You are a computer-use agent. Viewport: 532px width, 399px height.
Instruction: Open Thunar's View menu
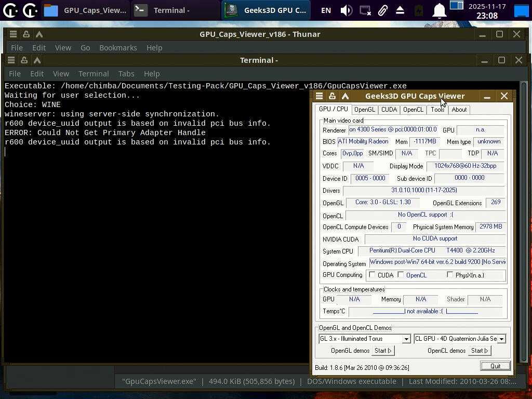click(x=63, y=47)
